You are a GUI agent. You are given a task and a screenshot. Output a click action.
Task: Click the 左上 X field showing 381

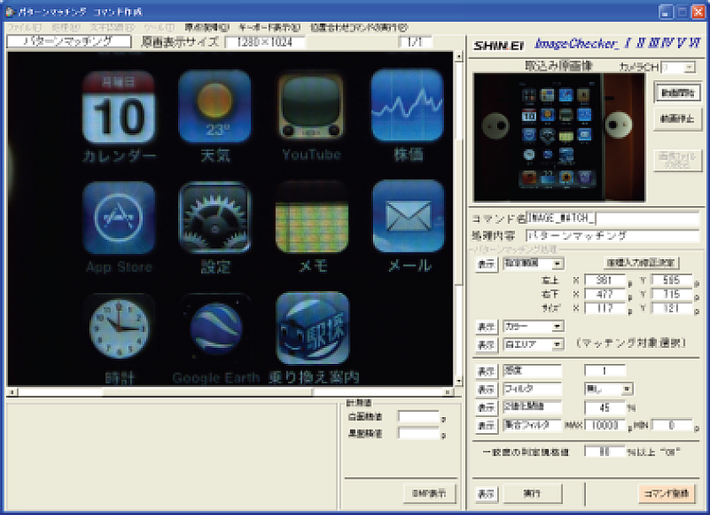click(604, 280)
